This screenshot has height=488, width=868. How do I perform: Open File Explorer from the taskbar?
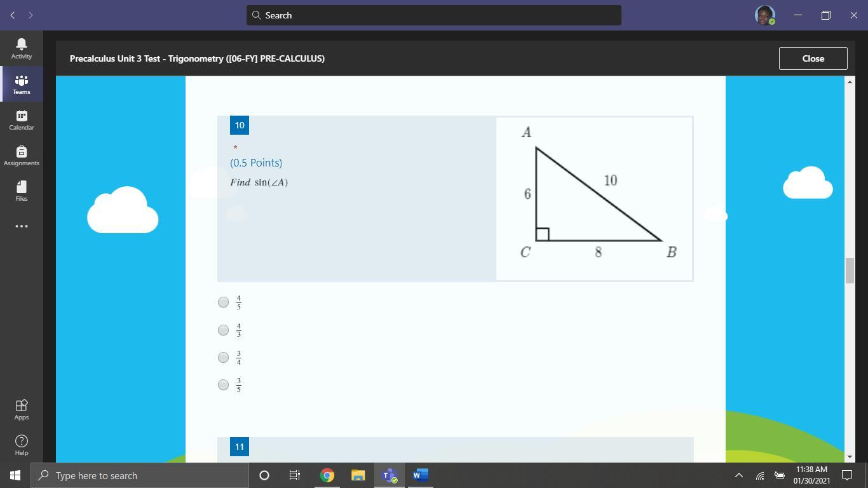(358, 475)
